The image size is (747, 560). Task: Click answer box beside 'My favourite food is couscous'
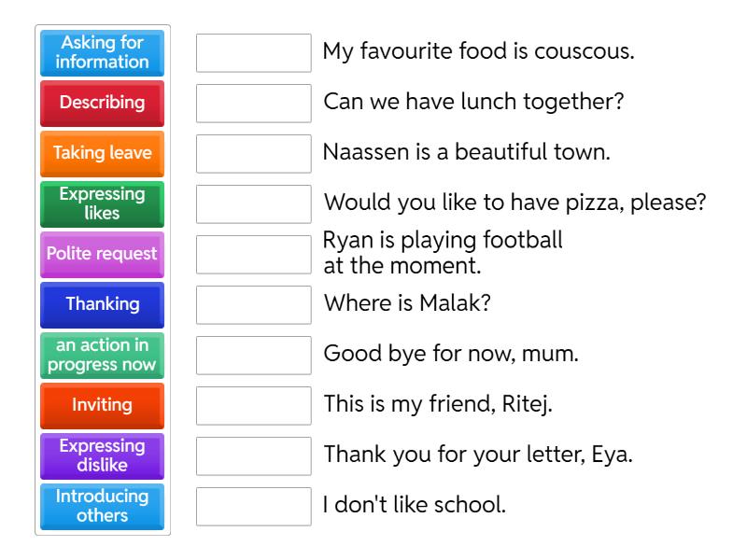(254, 53)
